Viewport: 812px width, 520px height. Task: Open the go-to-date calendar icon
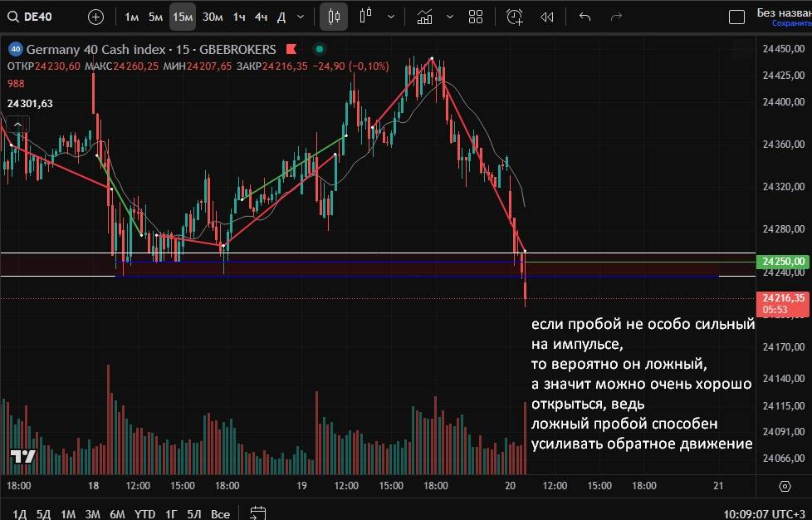257,513
